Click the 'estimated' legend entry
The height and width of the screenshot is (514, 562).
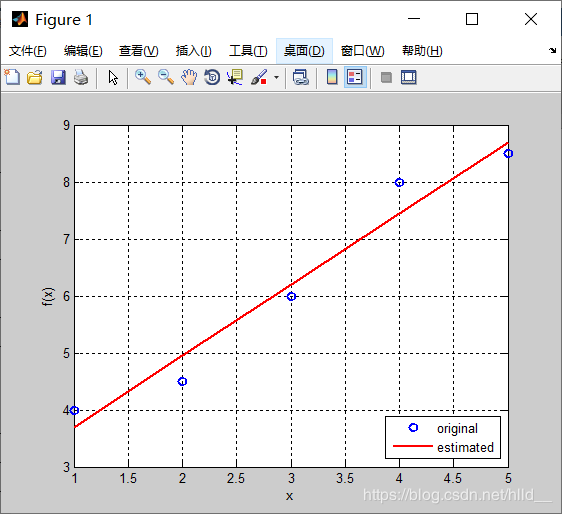click(x=465, y=447)
